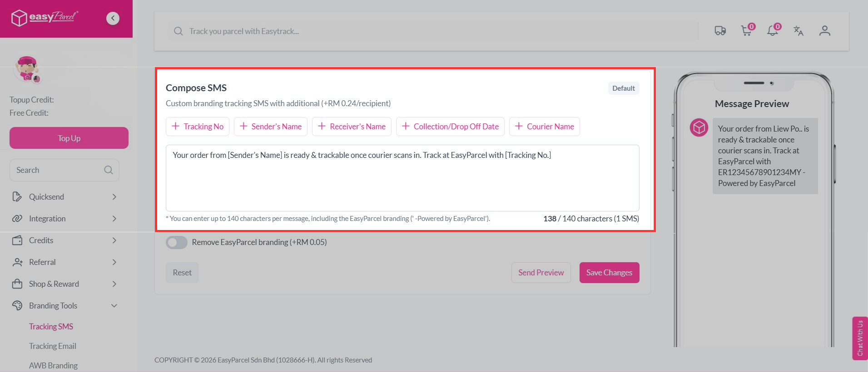Click the Referral person icon
The image size is (868, 372).
(17, 262)
